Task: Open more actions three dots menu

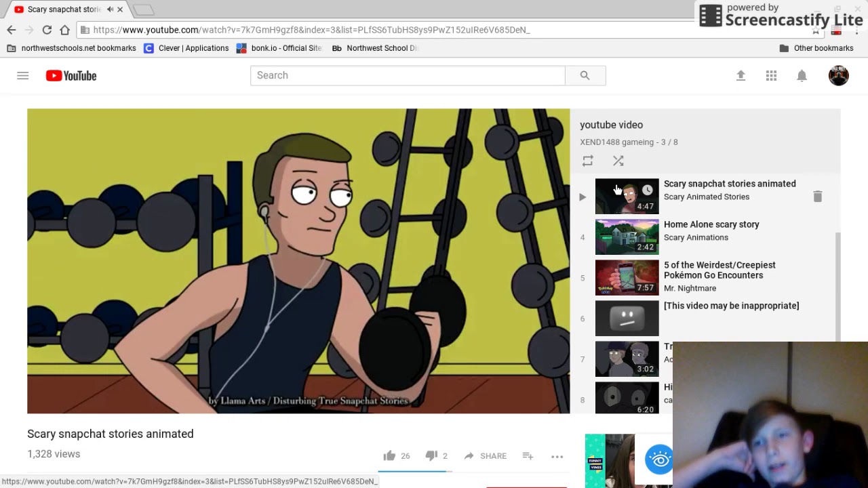Action: pyautogui.click(x=557, y=457)
